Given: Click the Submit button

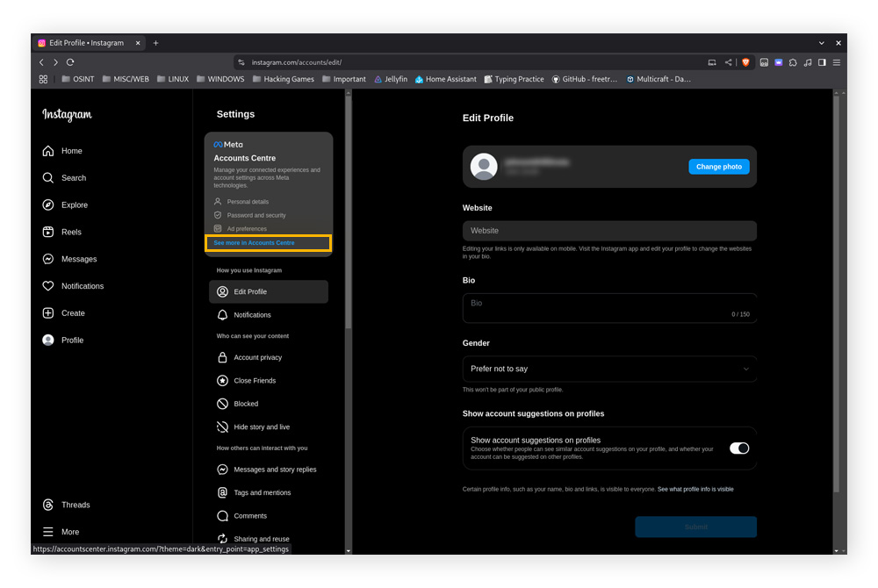Looking at the screenshot, I should [695, 527].
